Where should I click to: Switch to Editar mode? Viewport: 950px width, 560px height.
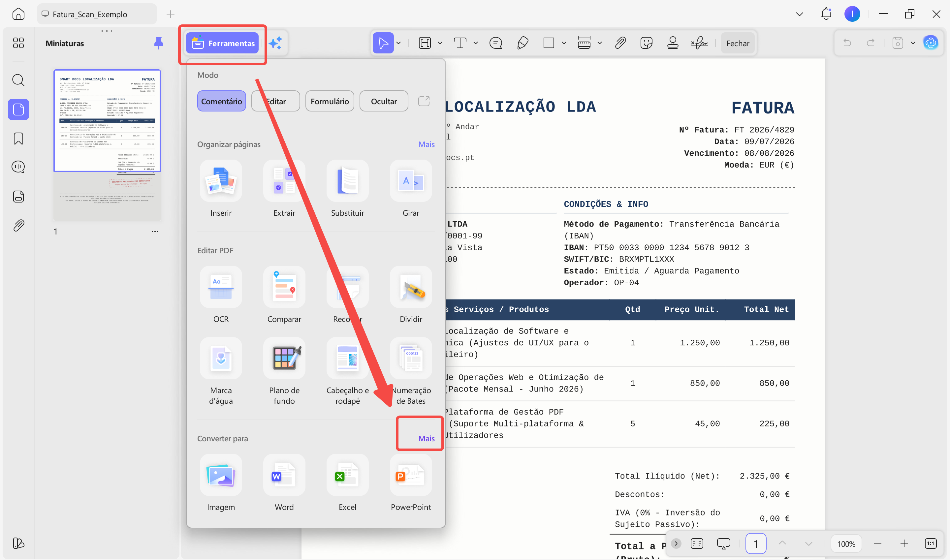275,101
